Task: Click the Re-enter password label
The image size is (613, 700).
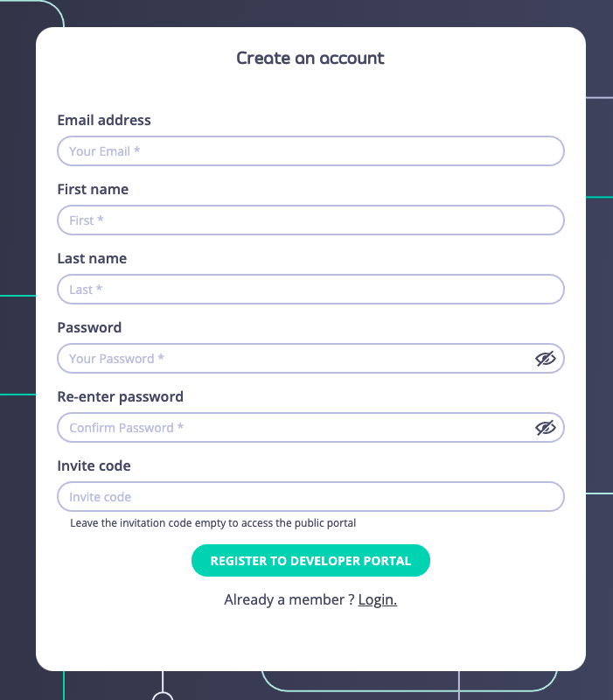Action: point(120,396)
